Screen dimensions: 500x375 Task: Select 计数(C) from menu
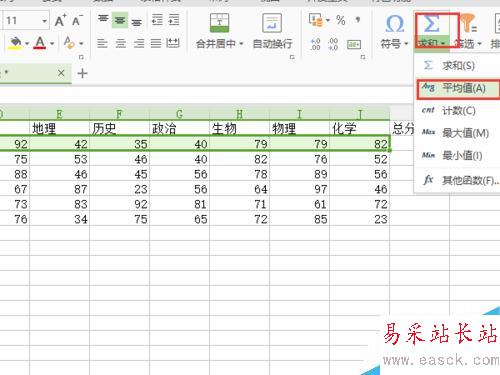(x=457, y=111)
